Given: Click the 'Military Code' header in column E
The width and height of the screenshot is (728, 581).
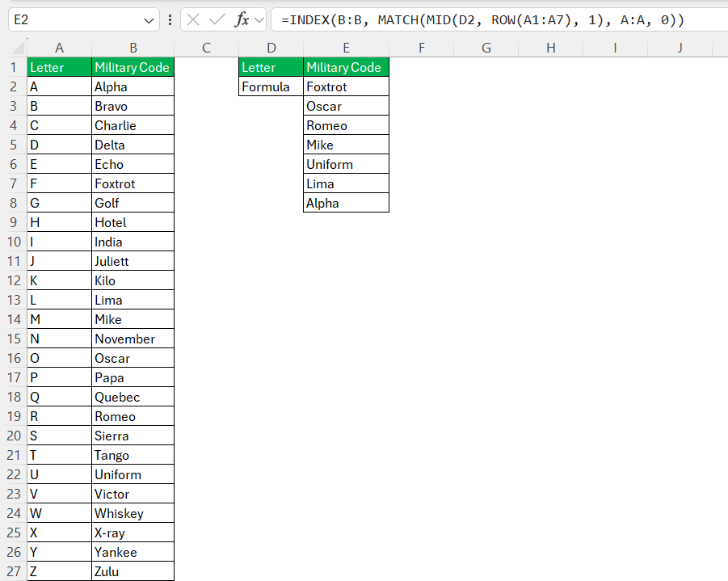Looking at the screenshot, I should [347, 67].
